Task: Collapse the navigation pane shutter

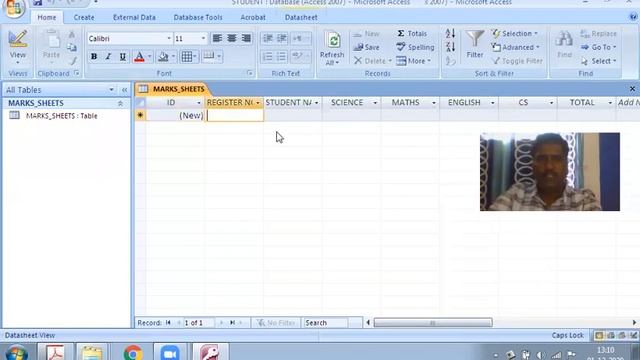Action: 124,90
